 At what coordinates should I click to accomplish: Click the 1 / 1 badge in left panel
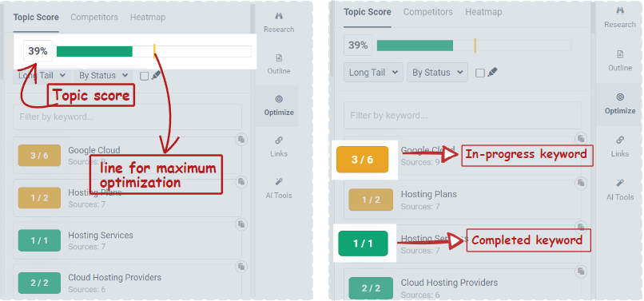pos(39,240)
